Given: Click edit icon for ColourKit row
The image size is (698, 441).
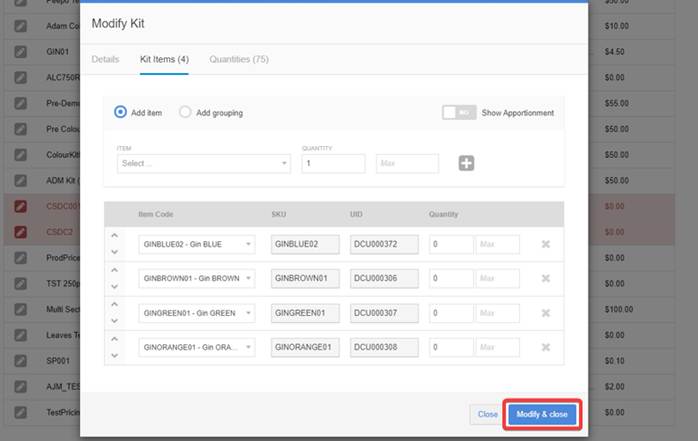Looking at the screenshot, I should 20,155.
